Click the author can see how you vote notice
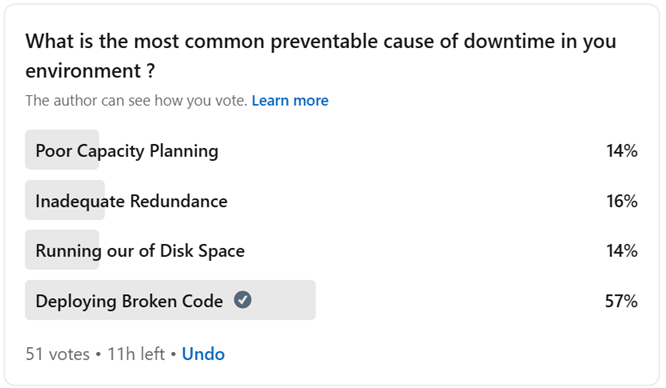 136,101
